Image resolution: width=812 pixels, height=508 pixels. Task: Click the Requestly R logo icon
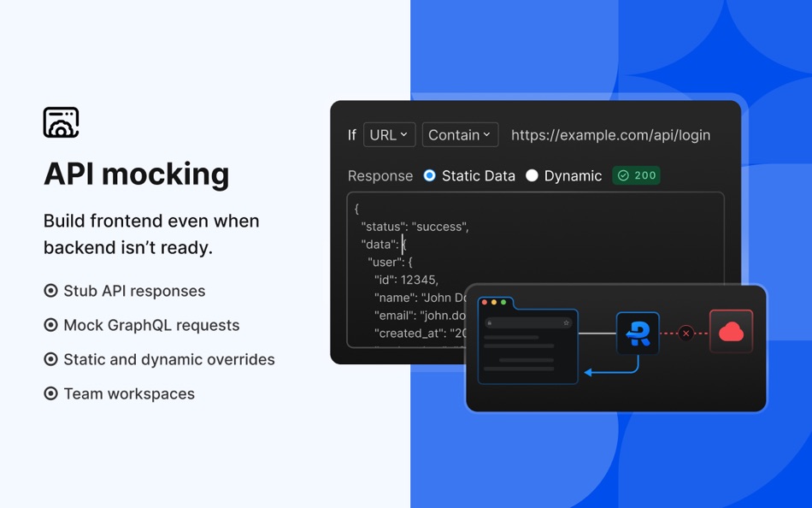click(638, 334)
